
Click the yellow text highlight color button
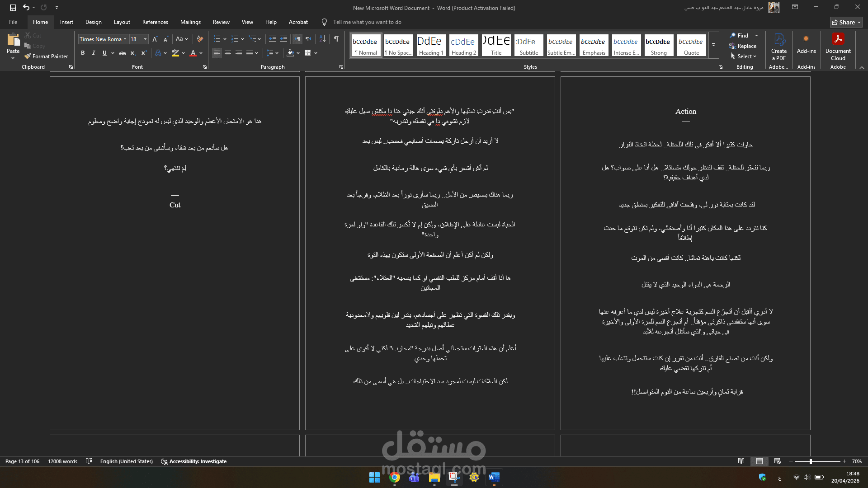click(x=175, y=53)
